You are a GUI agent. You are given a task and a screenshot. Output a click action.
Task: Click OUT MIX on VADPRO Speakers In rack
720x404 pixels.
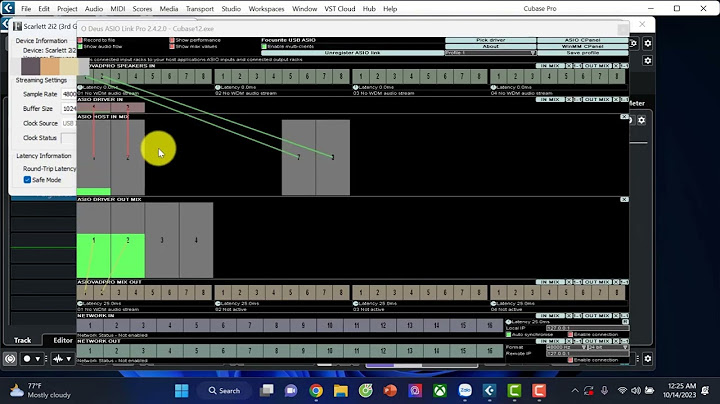click(597, 66)
